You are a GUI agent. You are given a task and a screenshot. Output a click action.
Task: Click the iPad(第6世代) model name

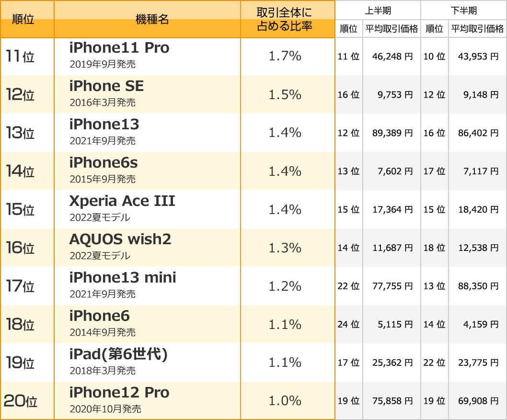[118, 354]
